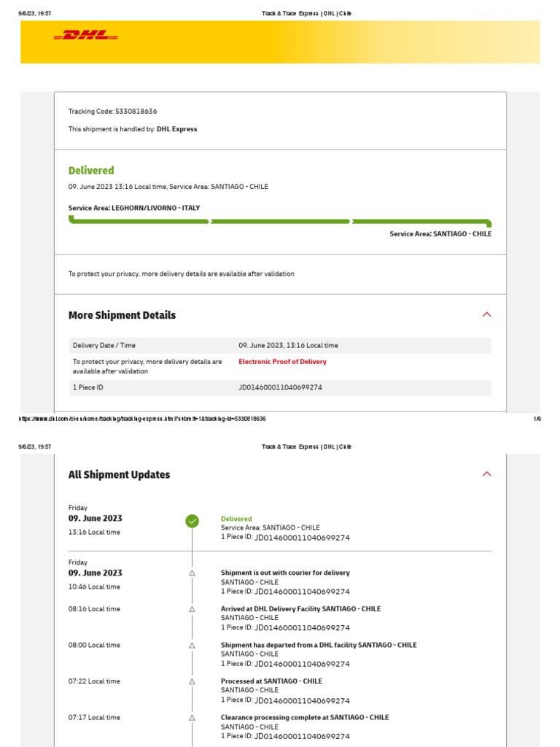
Task: Click "Shipment is out with courier for delivery"
Action: pos(285,573)
